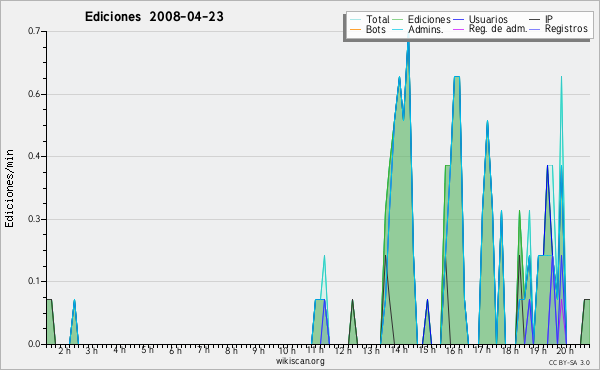Click the 0.7 y-axis value
600x370 pixels.
(x=33, y=31)
